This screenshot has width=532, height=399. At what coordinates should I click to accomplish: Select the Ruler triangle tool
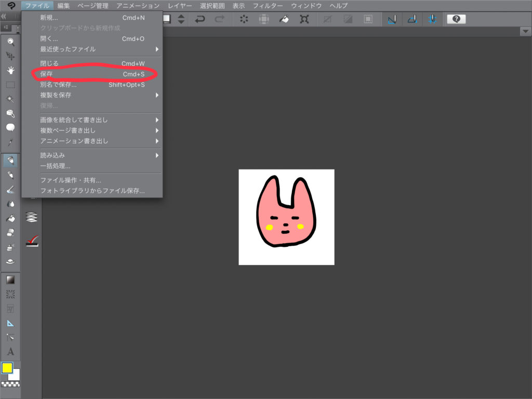[x=10, y=323]
